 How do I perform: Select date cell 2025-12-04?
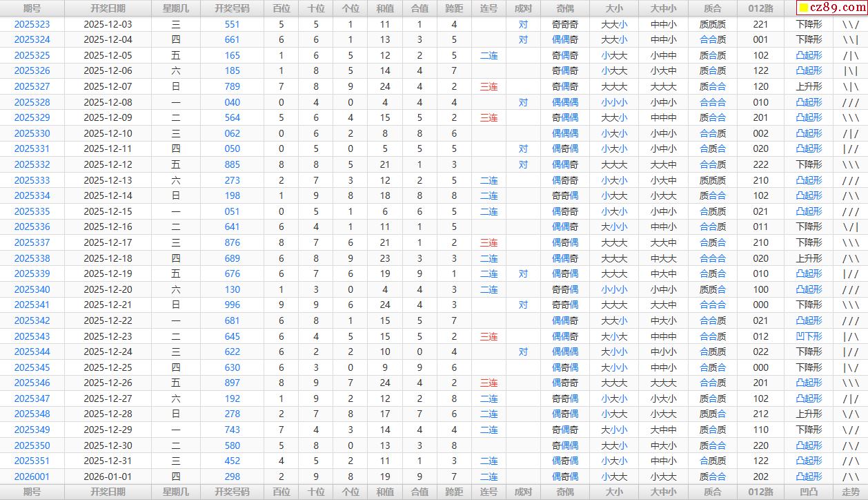[x=108, y=39]
